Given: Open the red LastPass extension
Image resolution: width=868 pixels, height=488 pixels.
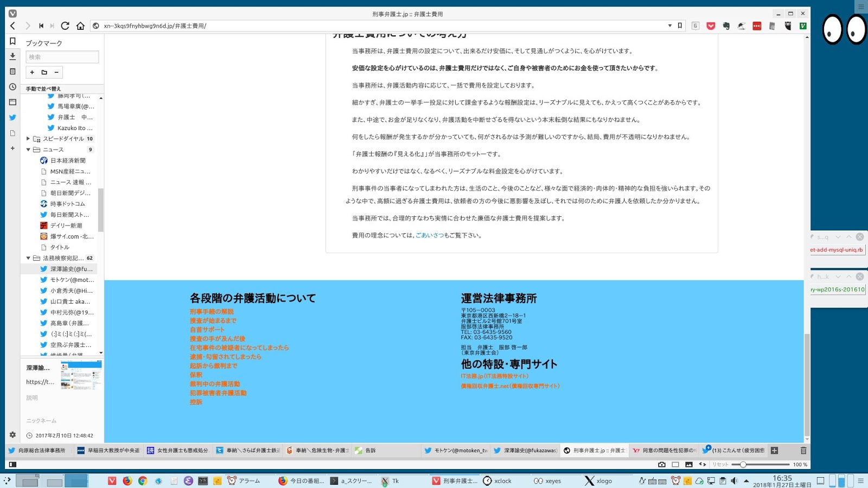Looking at the screenshot, I should [757, 25].
